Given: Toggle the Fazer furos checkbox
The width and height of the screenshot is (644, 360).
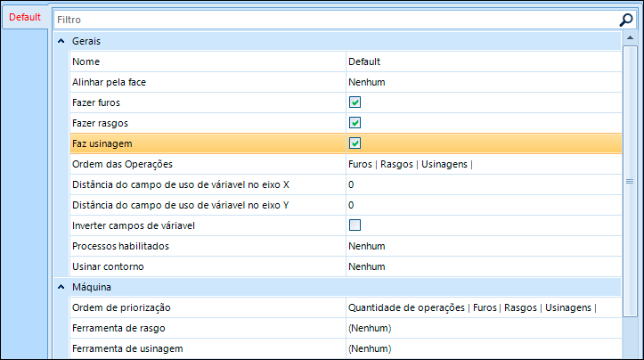Looking at the screenshot, I should point(355,103).
